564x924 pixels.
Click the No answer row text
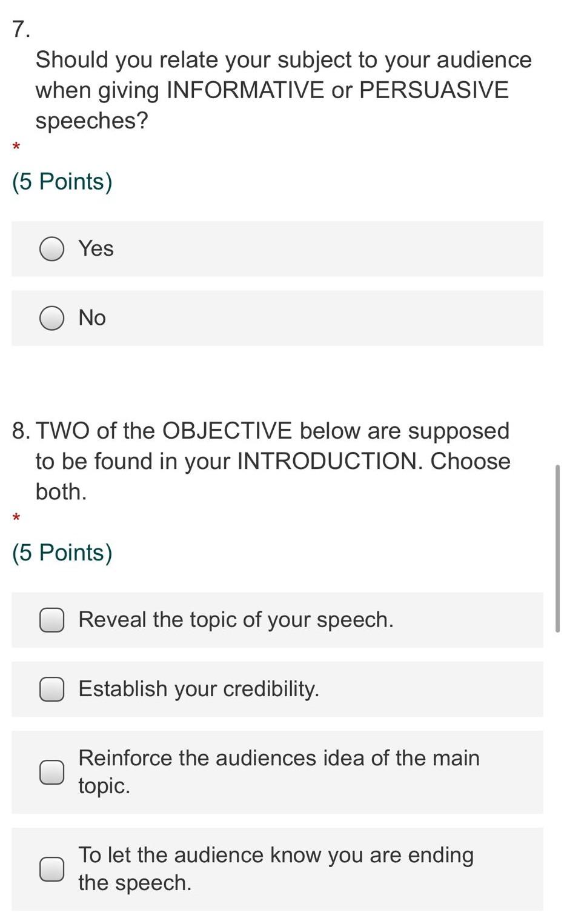[91, 317]
